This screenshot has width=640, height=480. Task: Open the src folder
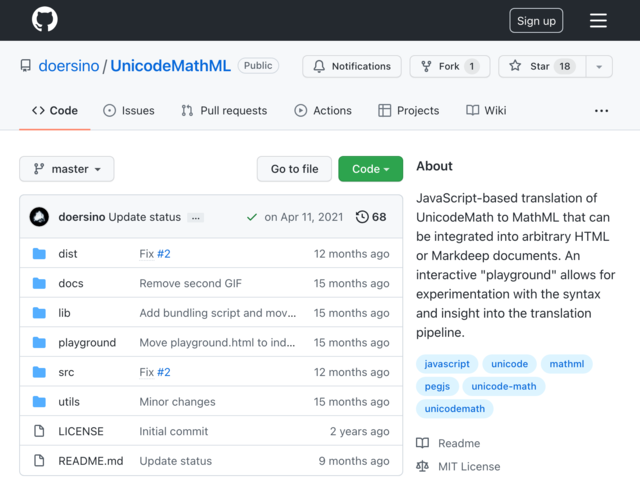[x=66, y=372]
